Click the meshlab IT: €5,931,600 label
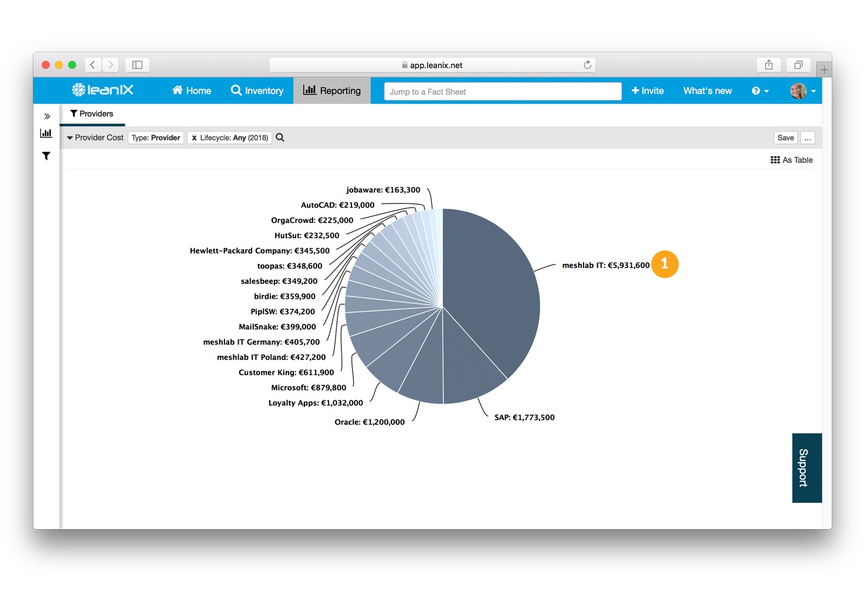 pos(606,265)
